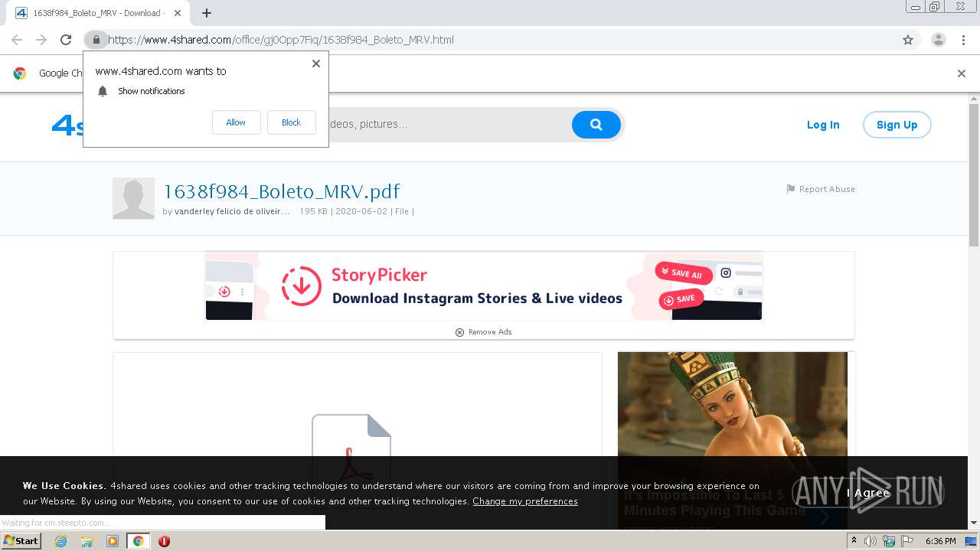
Task: Click the browser forward arrow
Action: tap(41, 40)
